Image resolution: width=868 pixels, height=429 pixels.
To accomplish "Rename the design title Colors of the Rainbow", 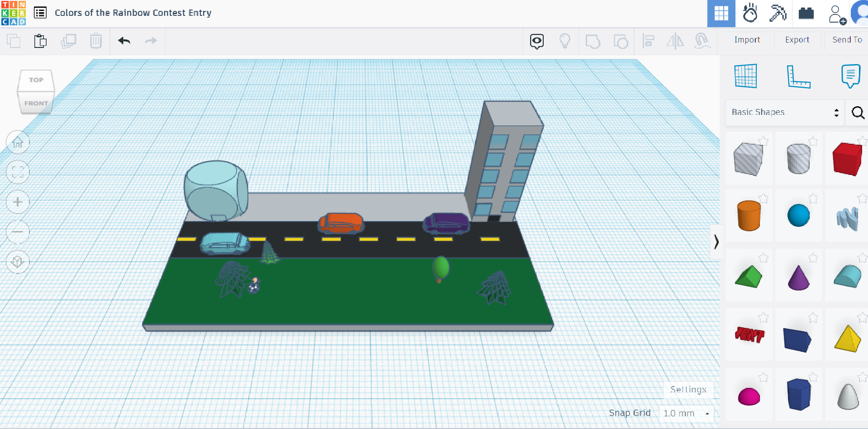I will pos(133,13).
